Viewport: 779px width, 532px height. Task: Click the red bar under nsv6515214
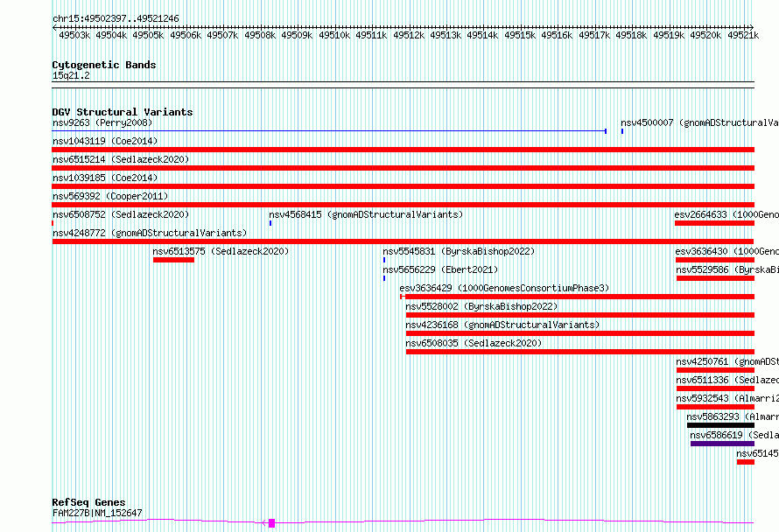point(403,168)
